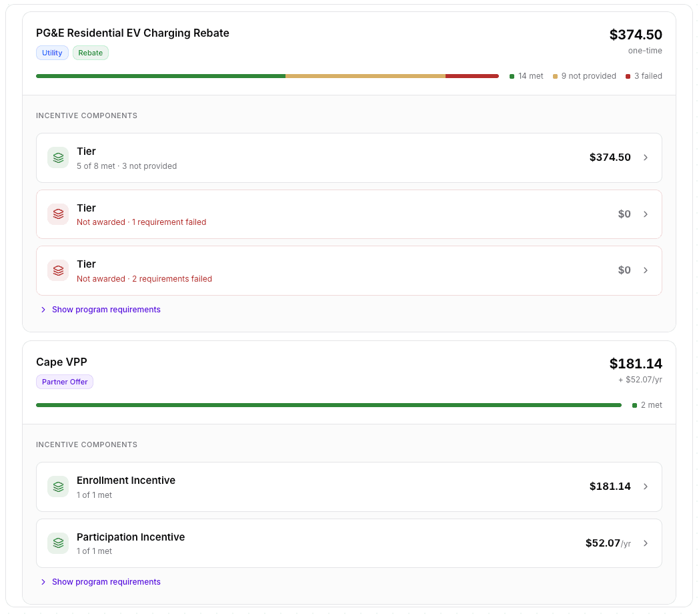699x616 pixels.
Task: Click $0 amount of Tier with 2 requirements failed
Action: click(624, 270)
